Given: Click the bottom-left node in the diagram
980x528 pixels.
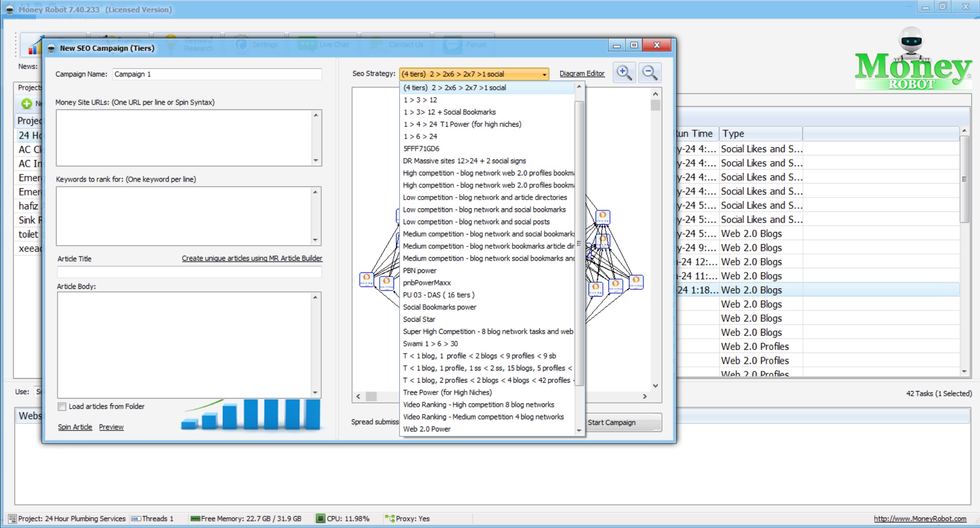Looking at the screenshot, I should 366,279.
